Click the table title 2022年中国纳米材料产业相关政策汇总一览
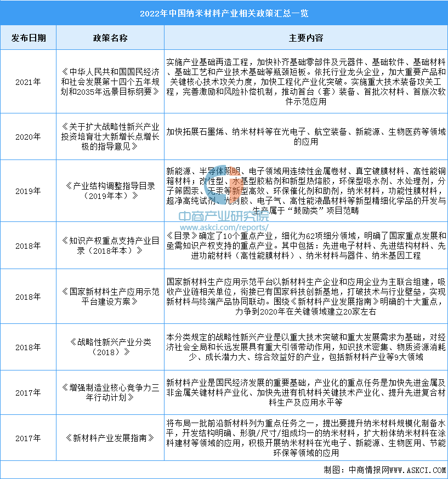 (224, 14)
